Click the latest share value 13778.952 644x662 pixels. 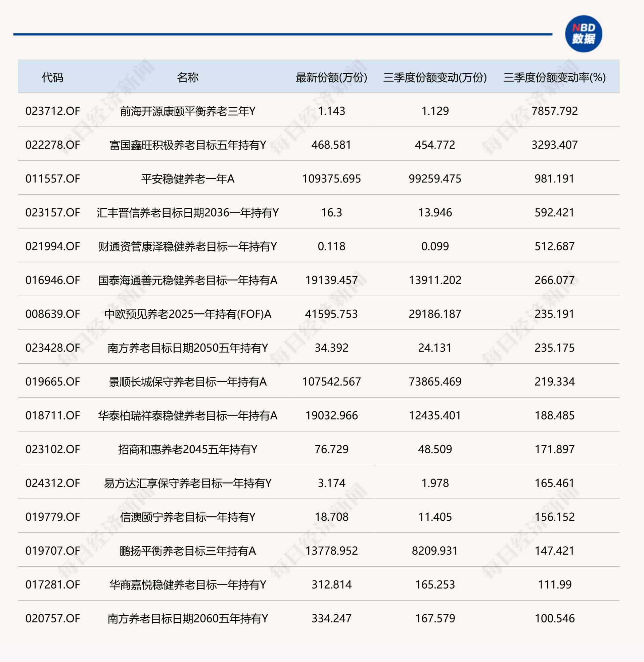click(x=331, y=550)
